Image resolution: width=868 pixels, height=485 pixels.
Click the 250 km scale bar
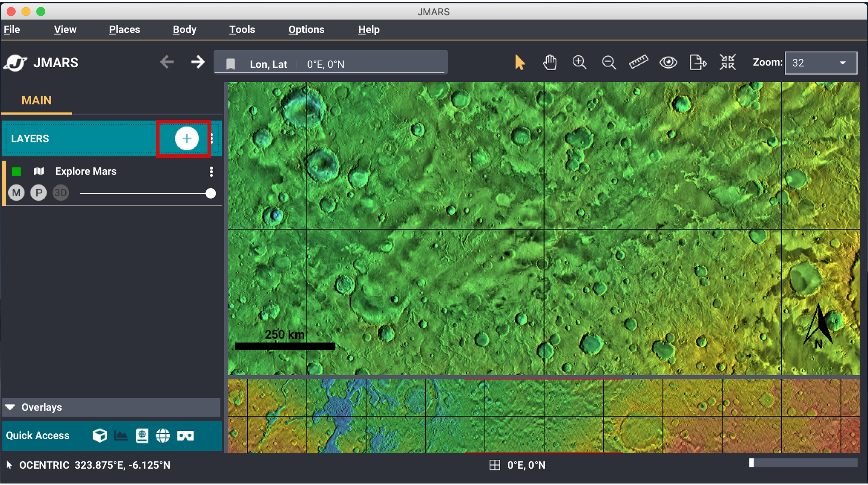[x=285, y=346]
